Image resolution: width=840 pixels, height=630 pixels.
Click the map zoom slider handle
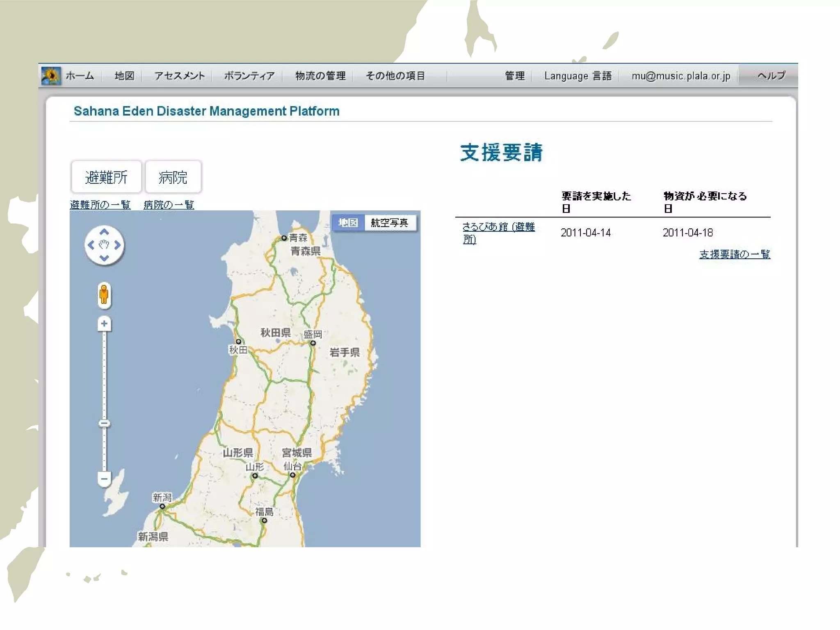click(104, 423)
